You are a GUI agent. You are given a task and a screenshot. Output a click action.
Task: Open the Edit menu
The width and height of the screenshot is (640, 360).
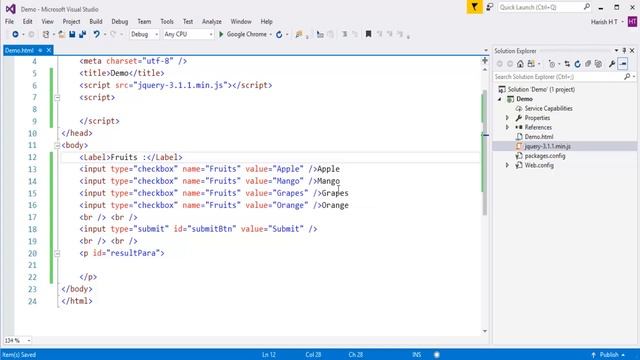[27, 22]
